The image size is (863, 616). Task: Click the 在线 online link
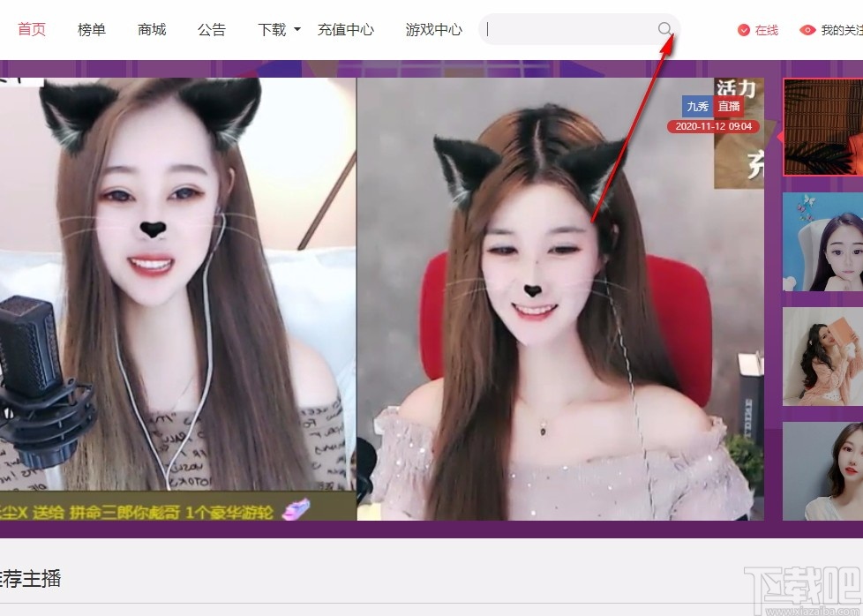[x=767, y=30]
